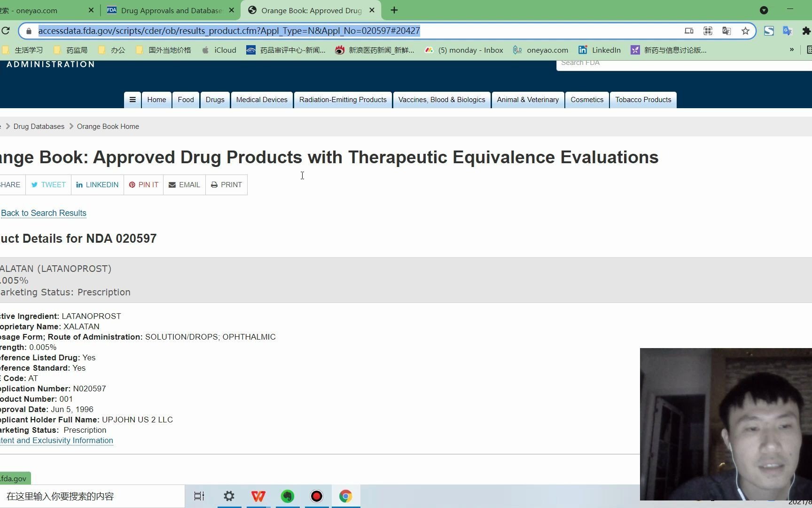
Task: Open the 国外当地价格 bookmark folder
Action: (x=164, y=50)
